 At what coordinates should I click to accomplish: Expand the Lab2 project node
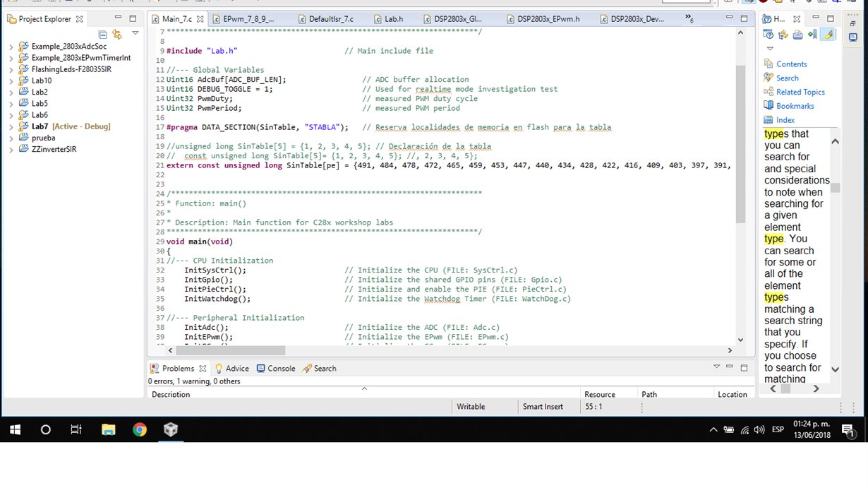coord(11,92)
